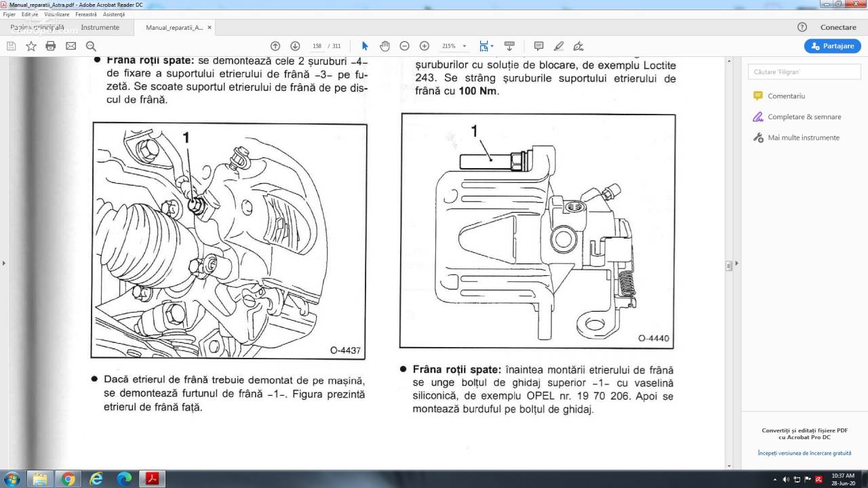Switch to Instrumente tab

click(100, 27)
